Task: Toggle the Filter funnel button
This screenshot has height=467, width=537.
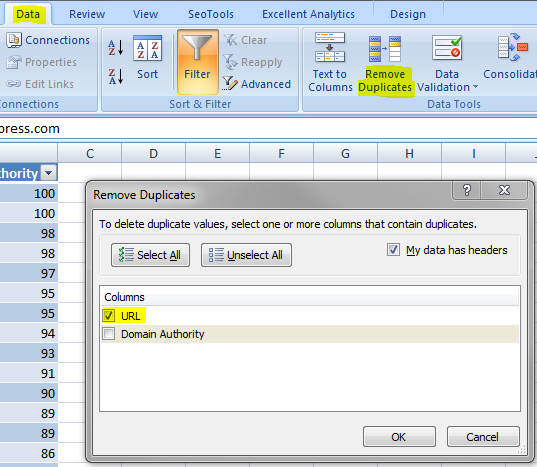Action: point(198,62)
